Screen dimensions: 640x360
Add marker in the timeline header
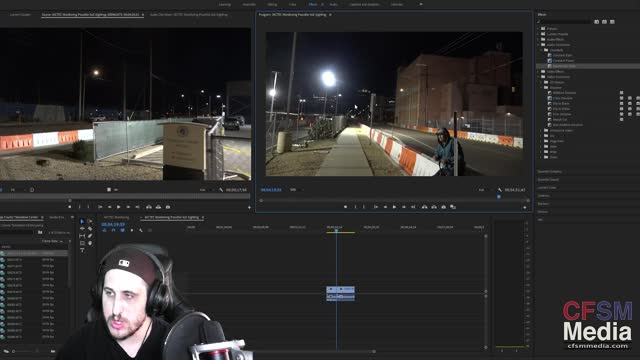pyautogui.click(x=131, y=231)
